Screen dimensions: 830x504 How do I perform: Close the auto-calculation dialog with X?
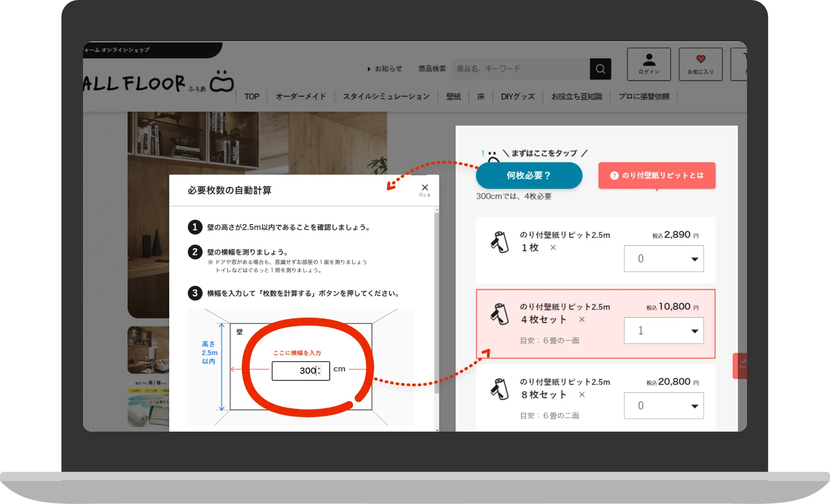point(425,188)
